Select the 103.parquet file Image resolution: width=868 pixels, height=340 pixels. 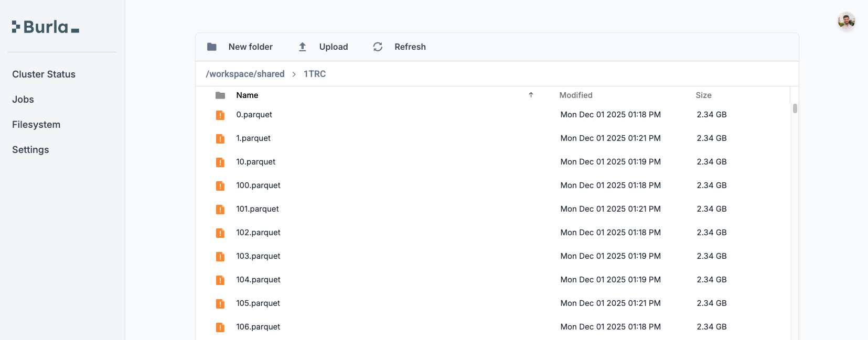[x=258, y=256]
